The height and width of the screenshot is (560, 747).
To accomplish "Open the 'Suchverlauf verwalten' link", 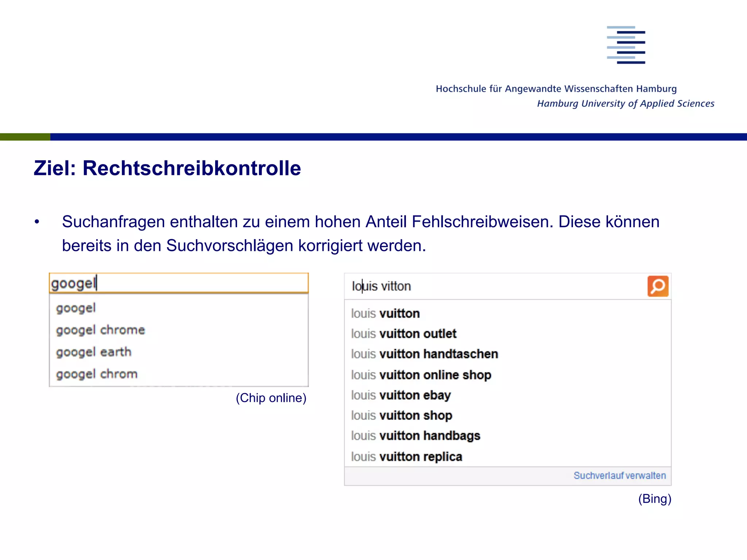I will (x=620, y=475).
